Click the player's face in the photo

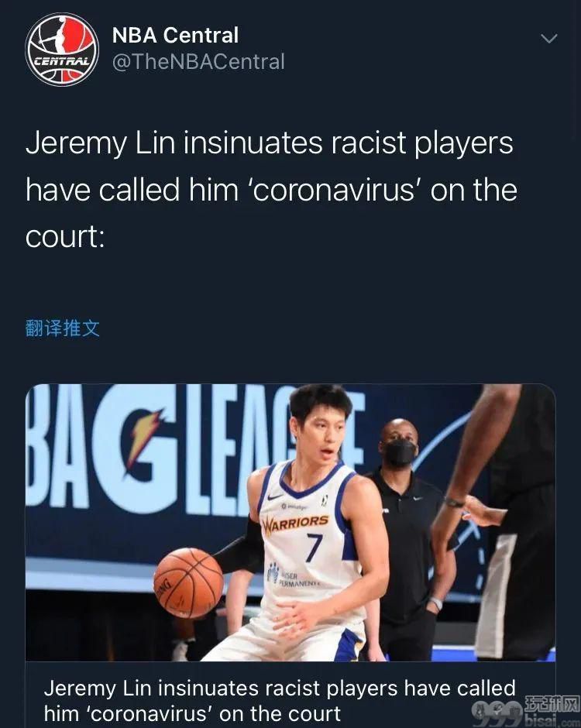pos(323,434)
